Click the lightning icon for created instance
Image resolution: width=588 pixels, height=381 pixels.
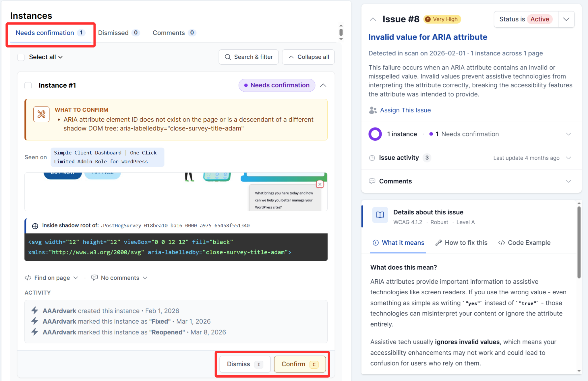click(35, 311)
